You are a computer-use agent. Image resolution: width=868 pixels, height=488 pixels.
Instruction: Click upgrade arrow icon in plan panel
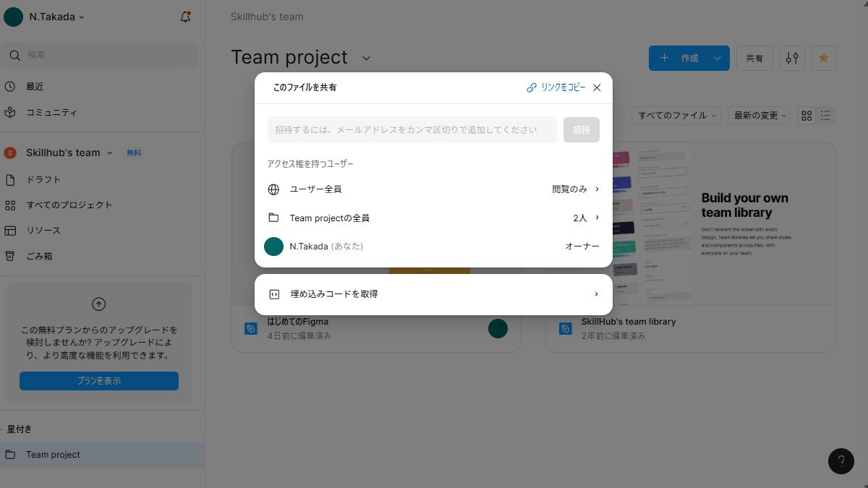coord(99,304)
